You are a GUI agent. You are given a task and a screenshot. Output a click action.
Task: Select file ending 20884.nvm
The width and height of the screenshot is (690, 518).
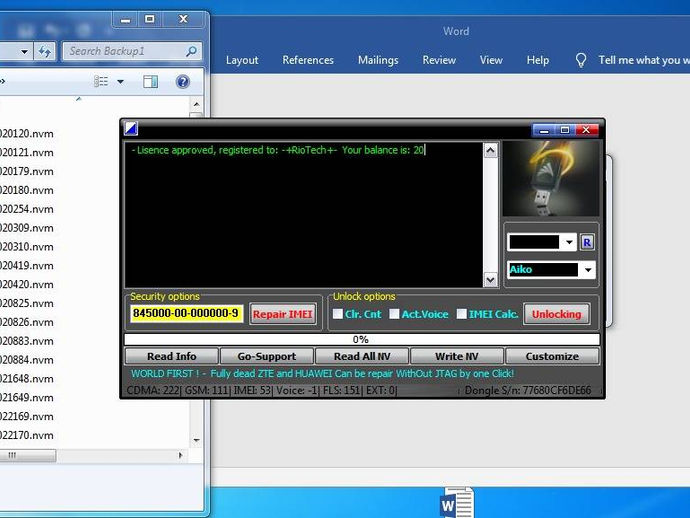[x=27, y=360]
